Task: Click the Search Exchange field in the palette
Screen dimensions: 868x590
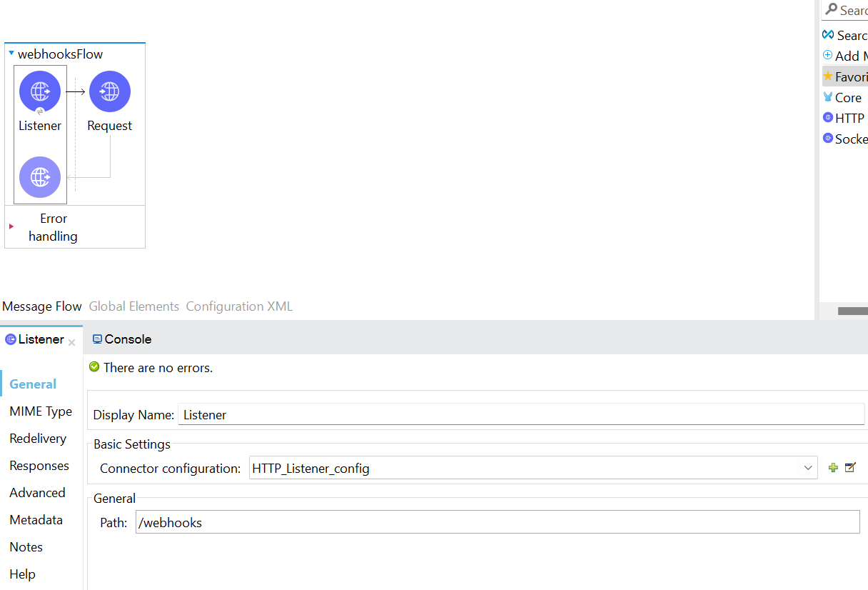Action: tap(852, 10)
